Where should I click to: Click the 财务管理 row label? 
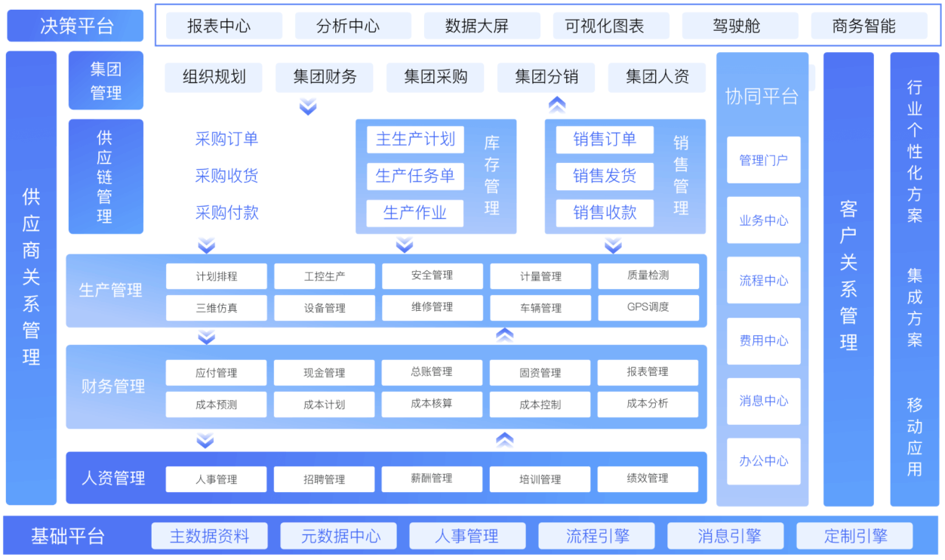tap(113, 386)
